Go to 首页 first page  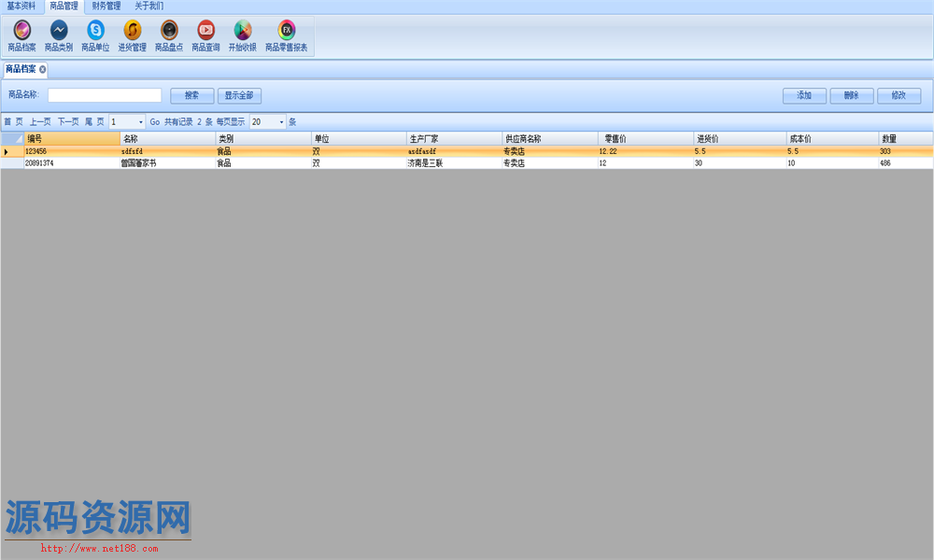(x=13, y=121)
